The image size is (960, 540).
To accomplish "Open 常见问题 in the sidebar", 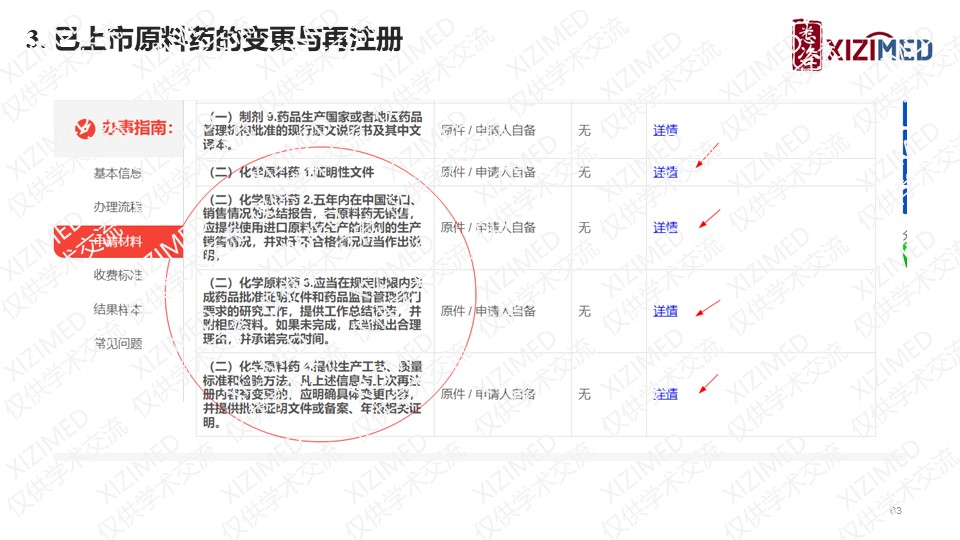I will coord(117,343).
